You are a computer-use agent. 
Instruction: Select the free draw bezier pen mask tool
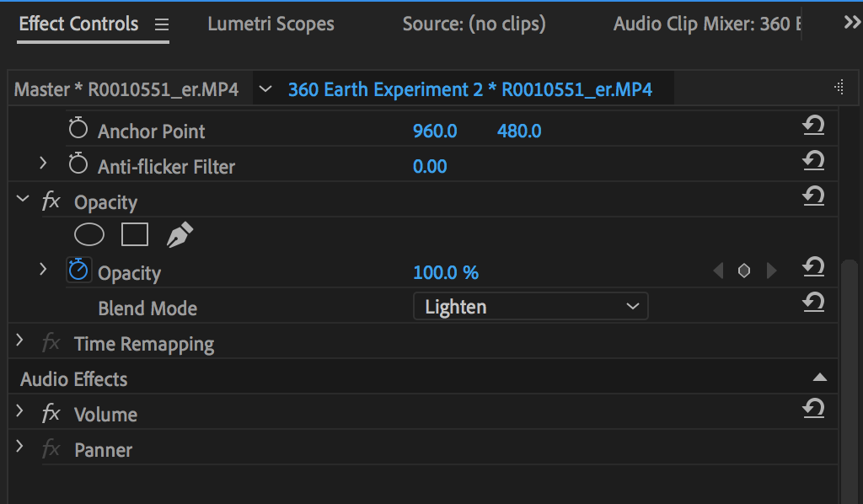pyautogui.click(x=180, y=235)
